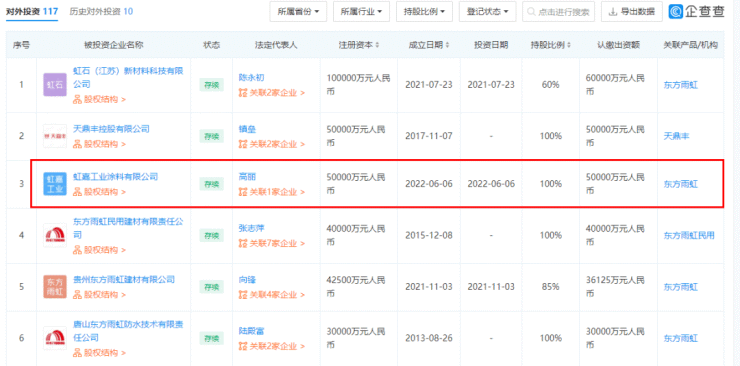The width and height of the screenshot is (740, 366).
Task: Switch to 历史对外投资 10 tab
Action: (x=101, y=12)
